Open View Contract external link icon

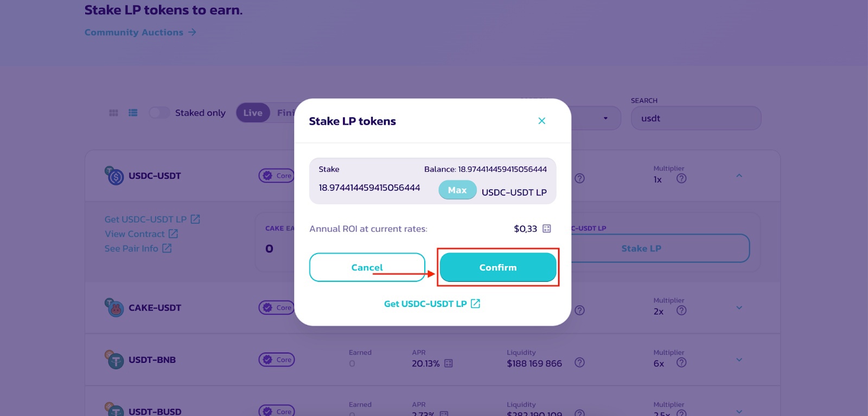coord(173,234)
